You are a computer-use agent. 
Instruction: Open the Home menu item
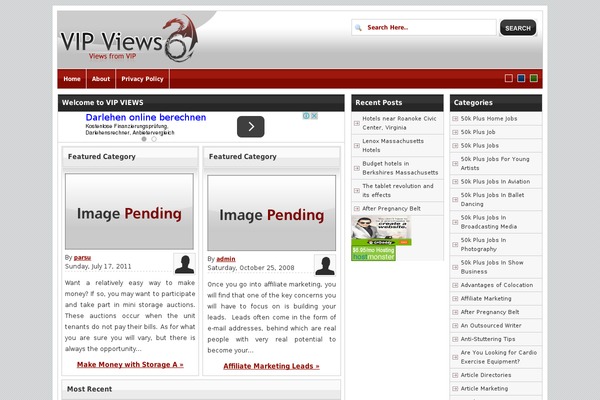click(x=72, y=79)
